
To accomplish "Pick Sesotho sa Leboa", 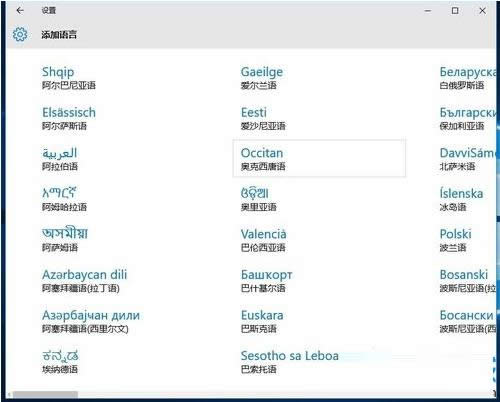I will pyautogui.click(x=290, y=362).
